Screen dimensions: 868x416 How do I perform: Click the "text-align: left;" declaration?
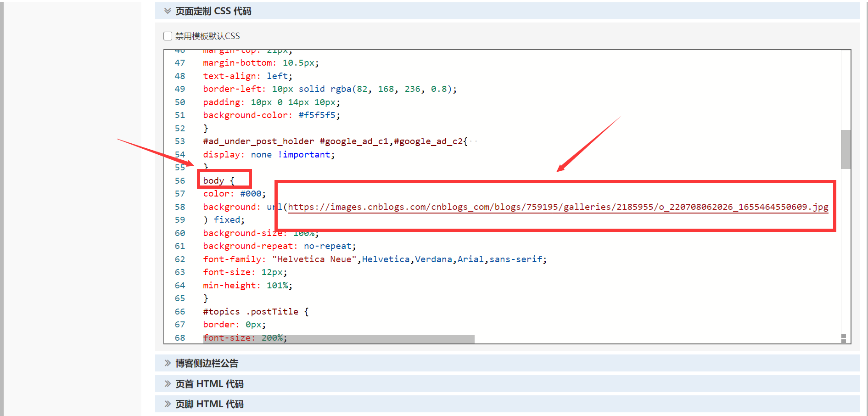point(247,76)
